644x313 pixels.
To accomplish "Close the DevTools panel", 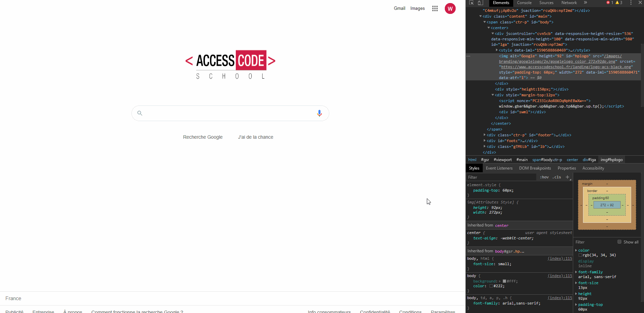I will 640,3.
